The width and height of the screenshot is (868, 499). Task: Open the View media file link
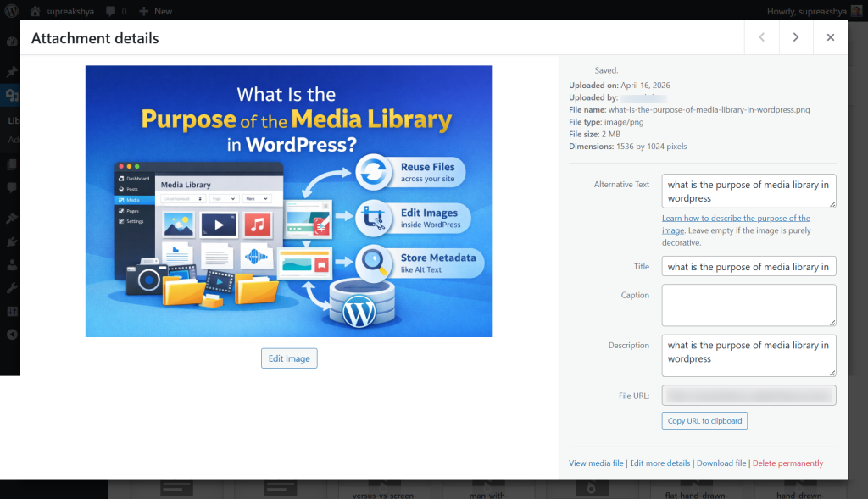point(596,463)
